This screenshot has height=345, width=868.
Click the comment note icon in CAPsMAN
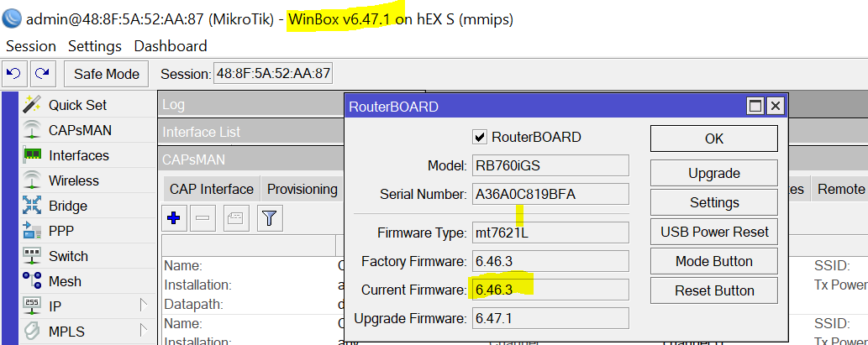pos(236,218)
